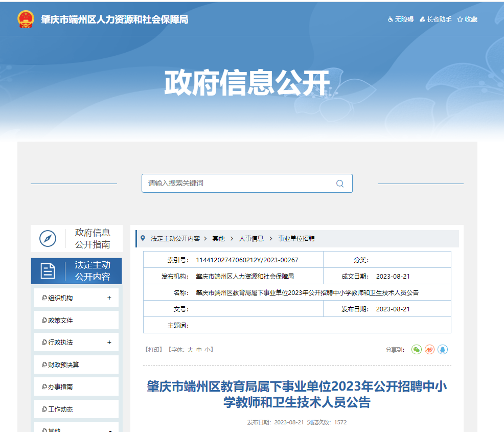The height and width of the screenshot is (432, 504).
Task: Open 财政预决算 sidebar item
Action: click(63, 365)
